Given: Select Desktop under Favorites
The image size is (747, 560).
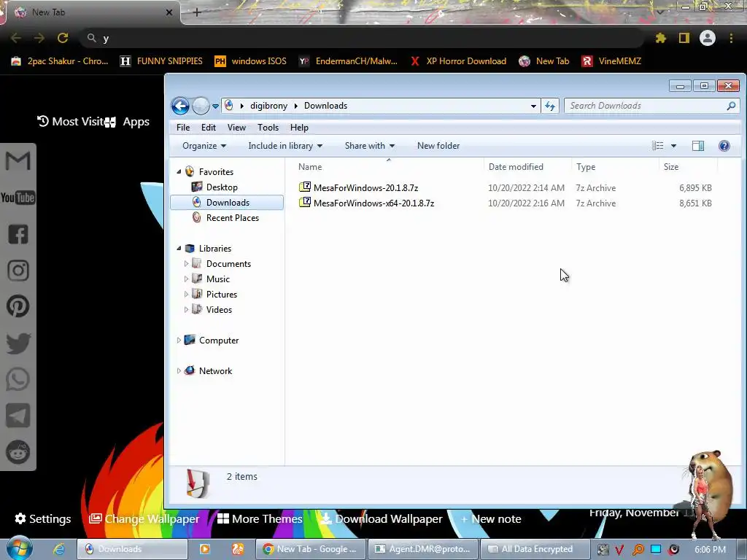Looking at the screenshot, I should pyautogui.click(x=222, y=187).
